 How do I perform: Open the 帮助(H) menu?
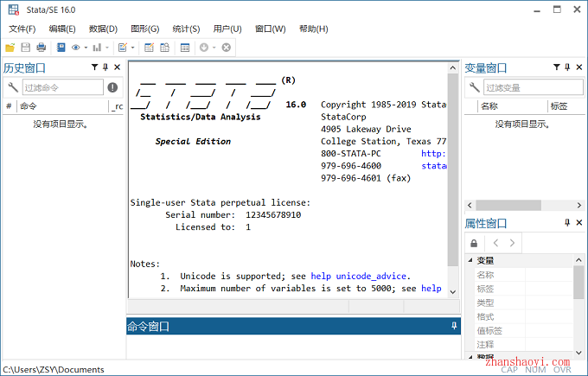(314, 29)
